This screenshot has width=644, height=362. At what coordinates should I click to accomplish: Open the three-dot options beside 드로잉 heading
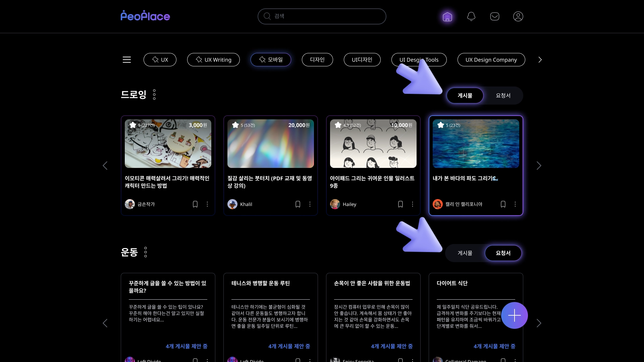(154, 95)
